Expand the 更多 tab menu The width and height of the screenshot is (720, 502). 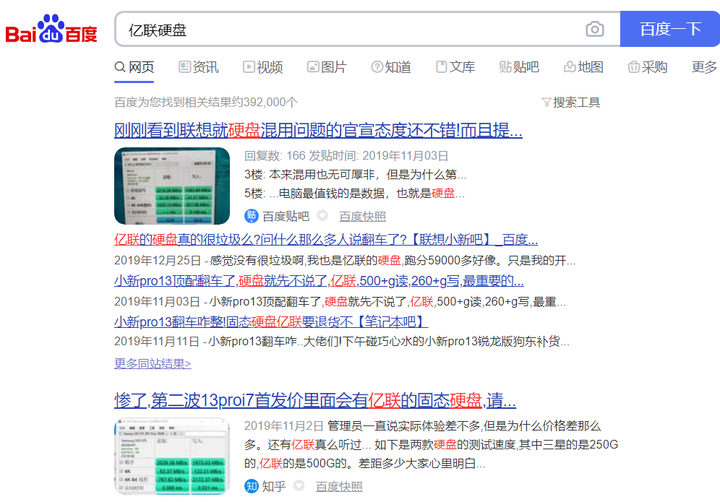coord(705,67)
